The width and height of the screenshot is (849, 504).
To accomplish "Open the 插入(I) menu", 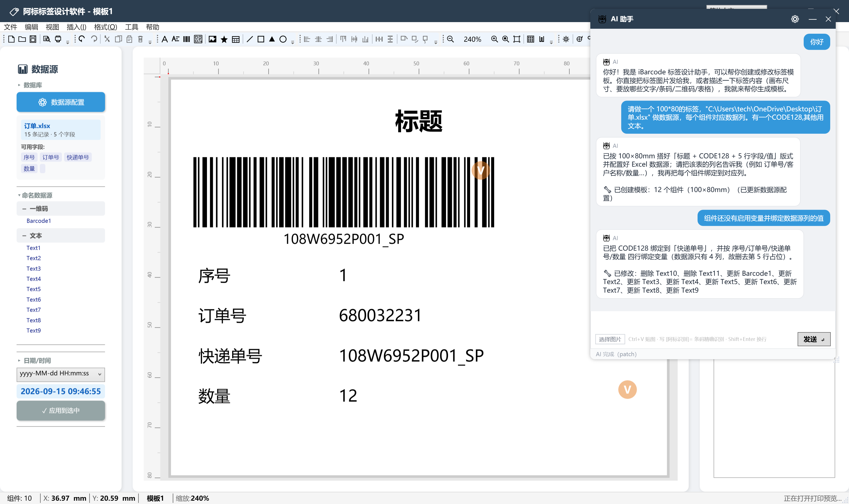I will point(76,27).
